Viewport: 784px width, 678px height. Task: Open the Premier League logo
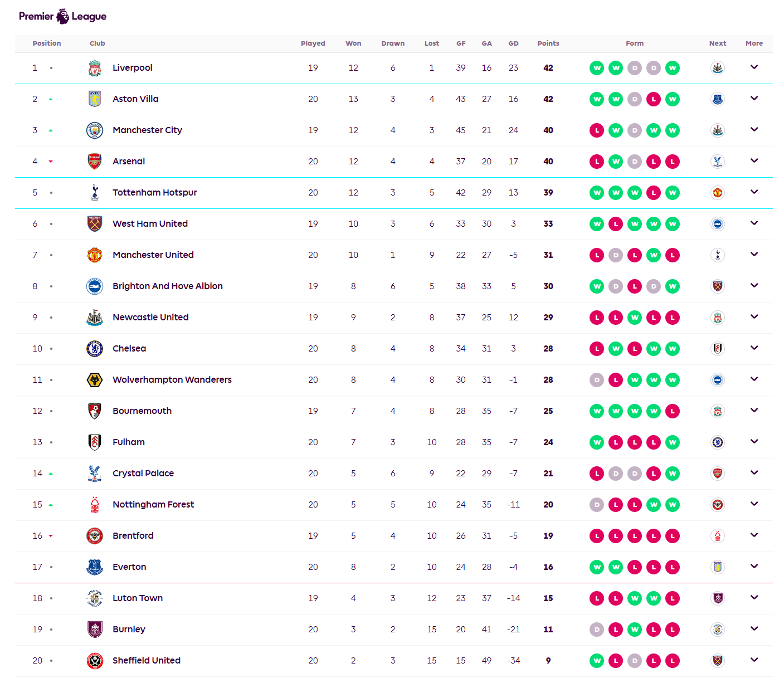click(62, 16)
